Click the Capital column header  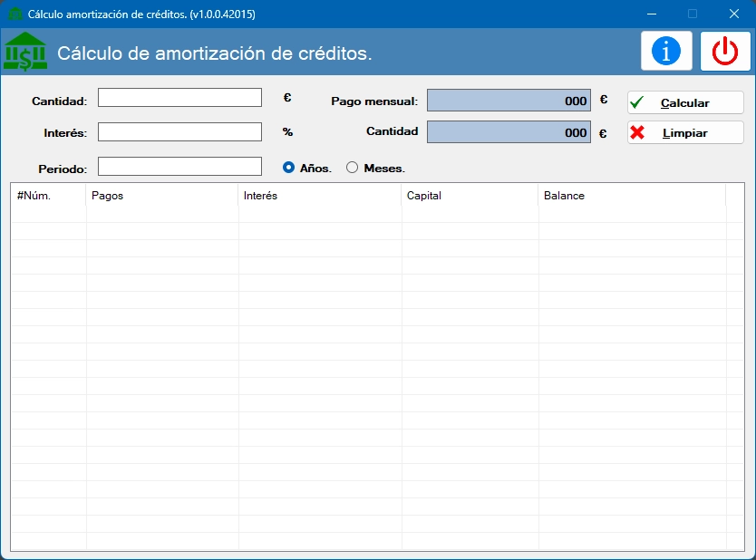(470, 196)
